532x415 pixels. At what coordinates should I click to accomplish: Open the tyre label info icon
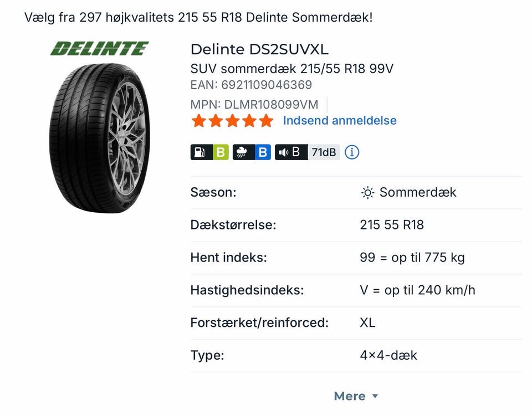[351, 152]
